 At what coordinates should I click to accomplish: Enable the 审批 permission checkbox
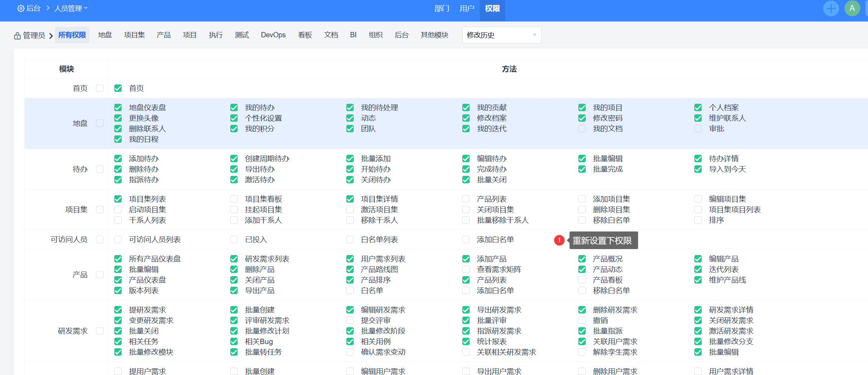698,129
